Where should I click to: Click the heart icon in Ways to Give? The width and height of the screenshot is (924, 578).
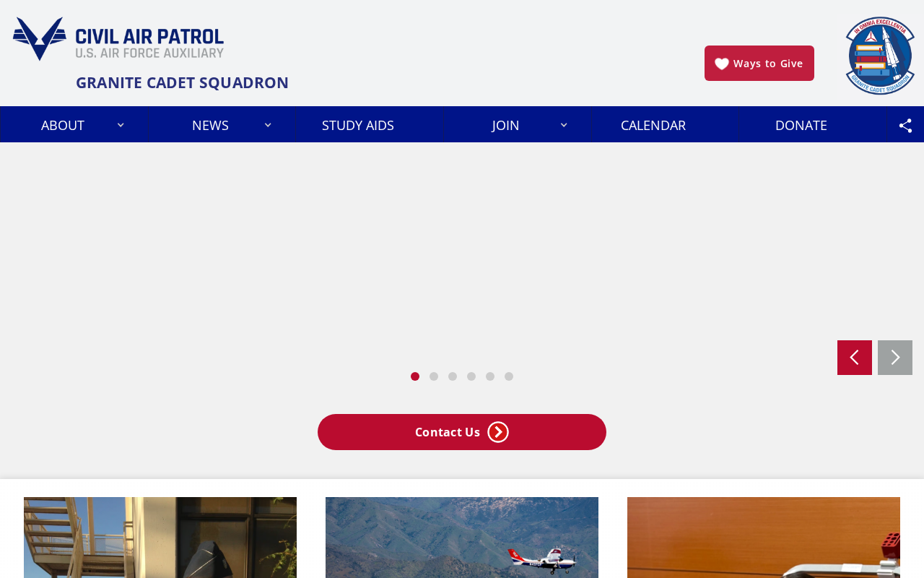click(722, 64)
